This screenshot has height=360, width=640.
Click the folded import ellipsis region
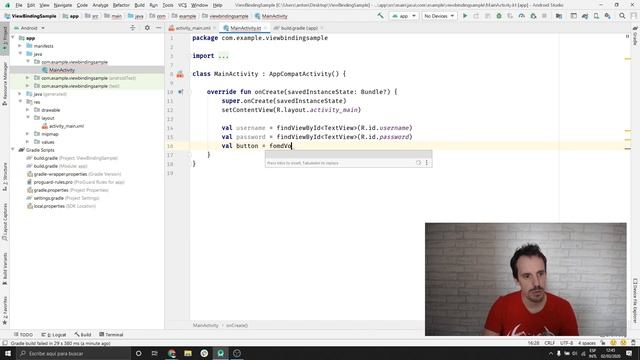click(223, 56)
